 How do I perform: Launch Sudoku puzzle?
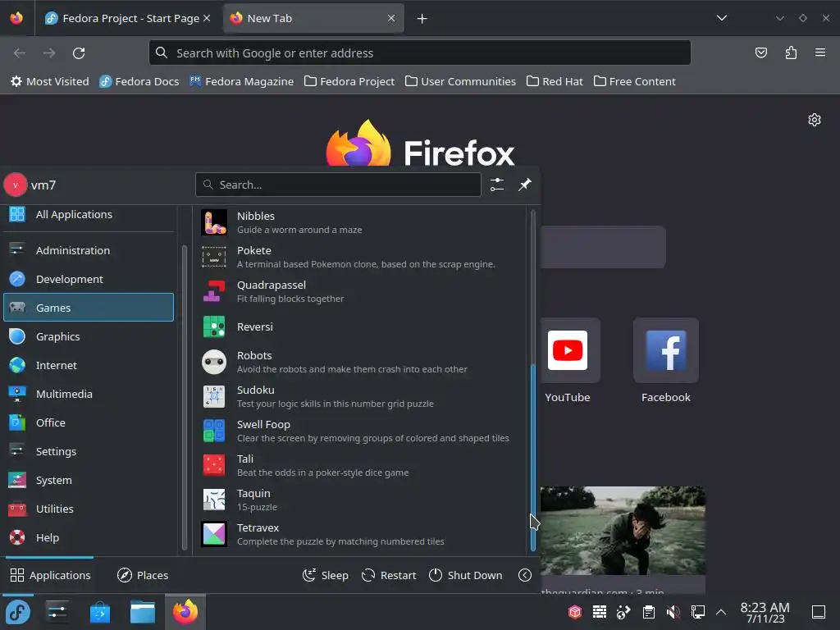click(360, 396)
